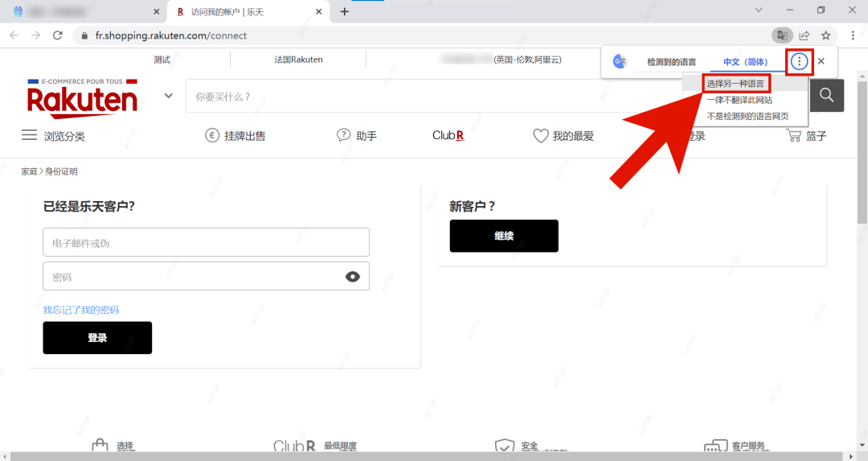
Task: Open 我的最爱 favorites heart
Action: 563,136
